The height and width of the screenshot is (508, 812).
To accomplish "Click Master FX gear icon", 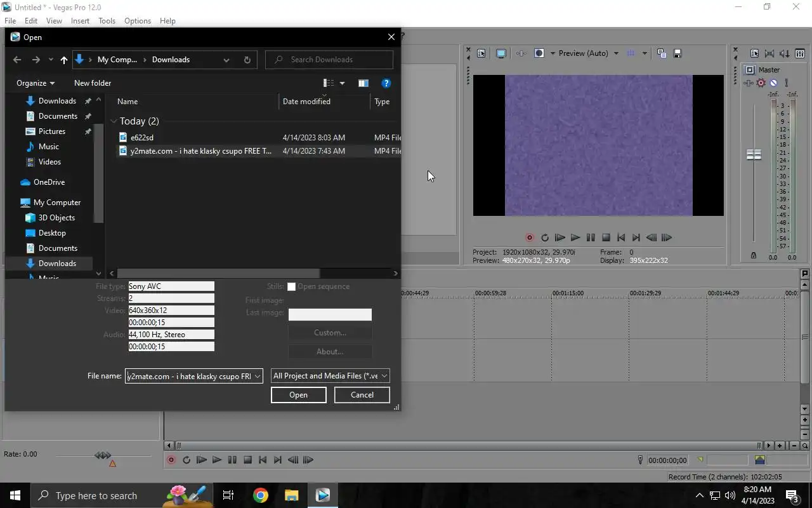I will point(761,83).
